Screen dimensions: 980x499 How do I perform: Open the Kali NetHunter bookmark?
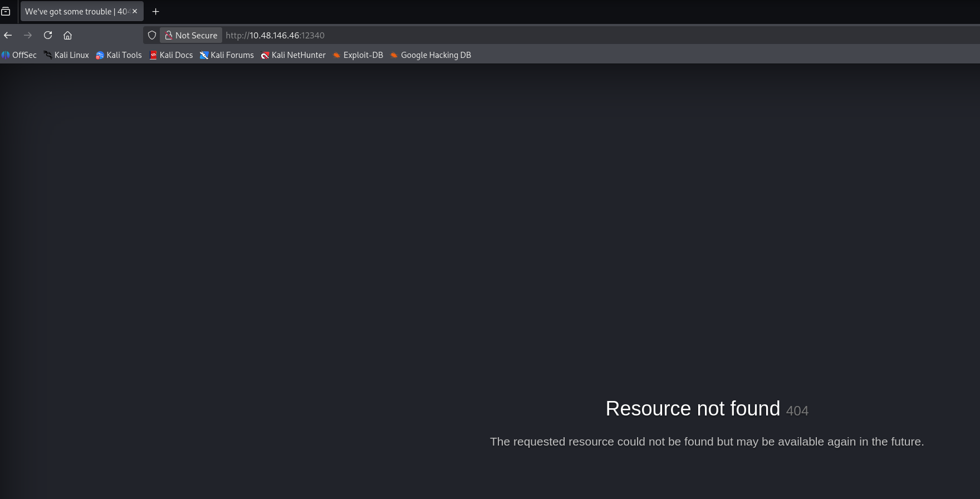click(x=293, y=55)
